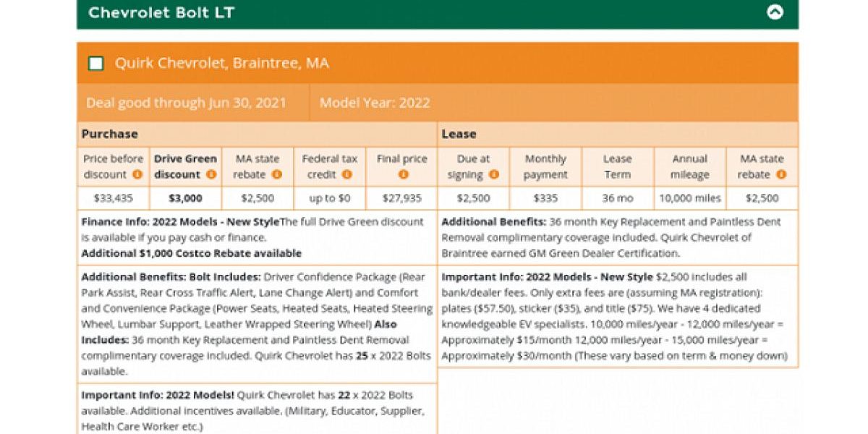Click the $335 monthly payment value
The height and width of the screenshot is (434, 868).
[x=545, y=198]
